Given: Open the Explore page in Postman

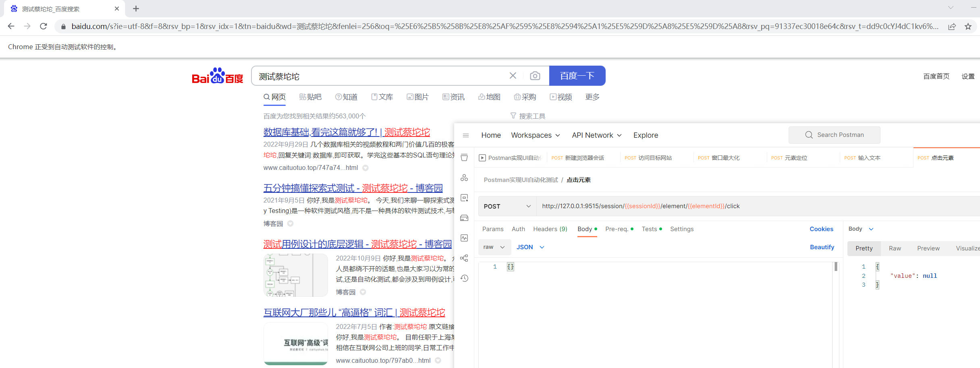Looking at the screenshot, I should [x=646, y=135].
